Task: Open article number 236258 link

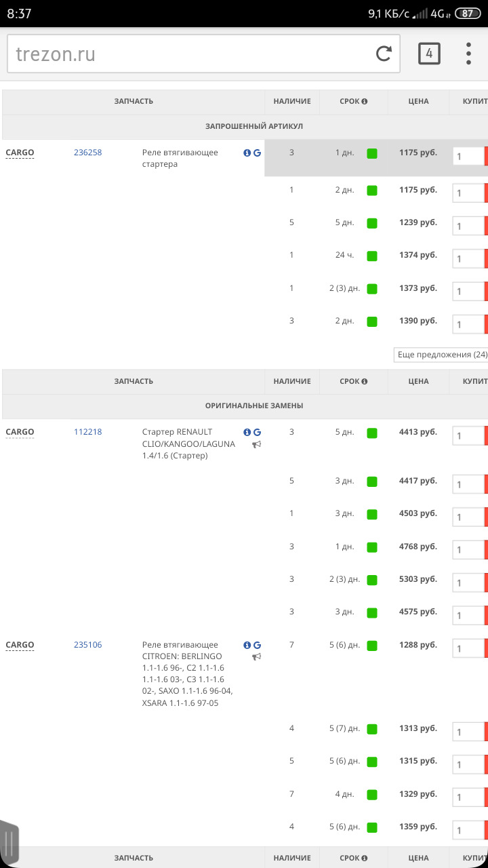Action: point(87,153)
